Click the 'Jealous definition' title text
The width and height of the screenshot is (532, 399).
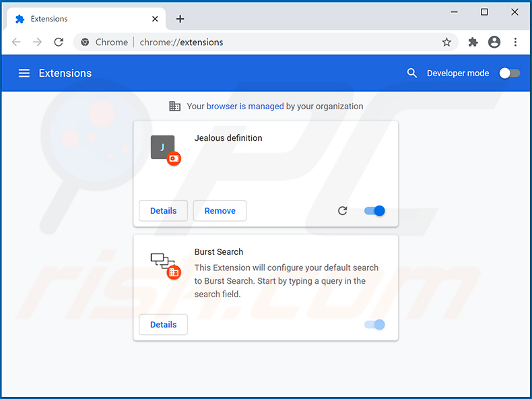228,138
